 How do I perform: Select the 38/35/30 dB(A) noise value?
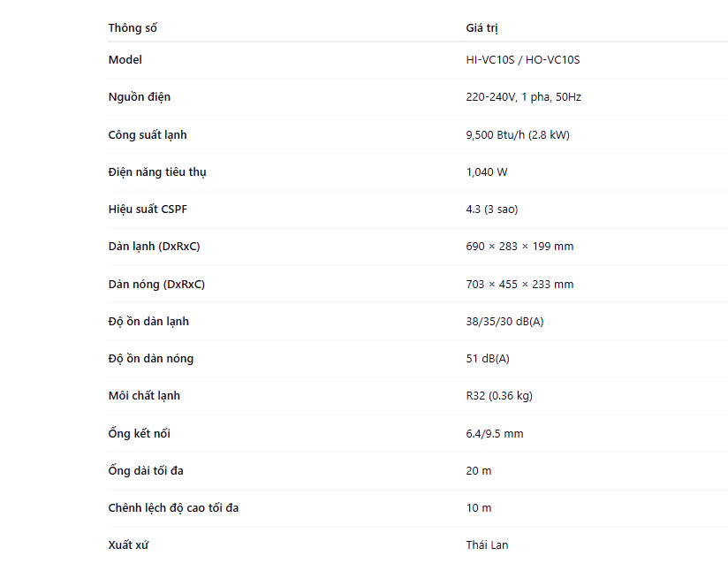click(x=504, y=322)
